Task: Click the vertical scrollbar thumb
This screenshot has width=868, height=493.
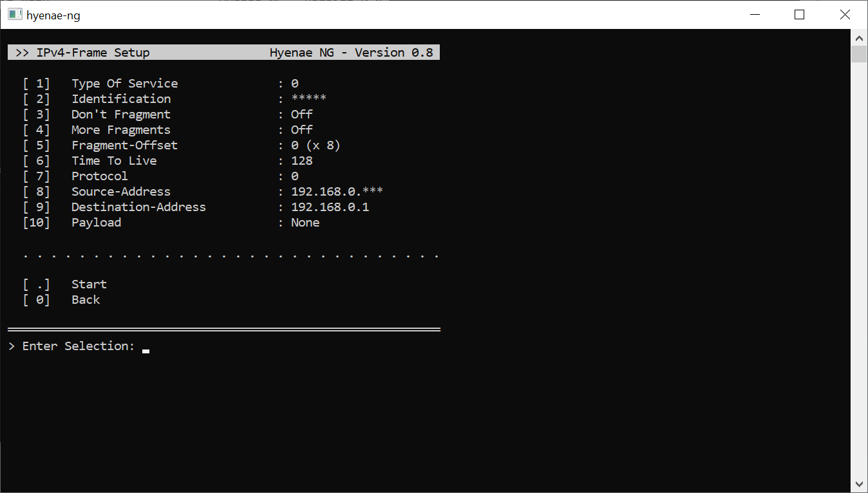Action: (859, 53)
